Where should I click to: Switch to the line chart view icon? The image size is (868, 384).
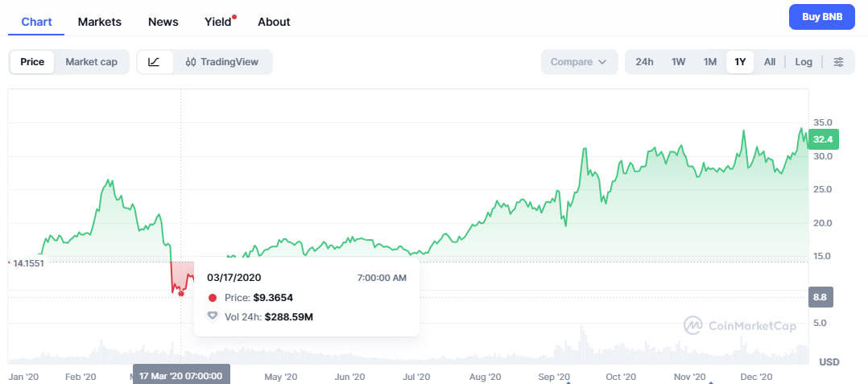155,62
